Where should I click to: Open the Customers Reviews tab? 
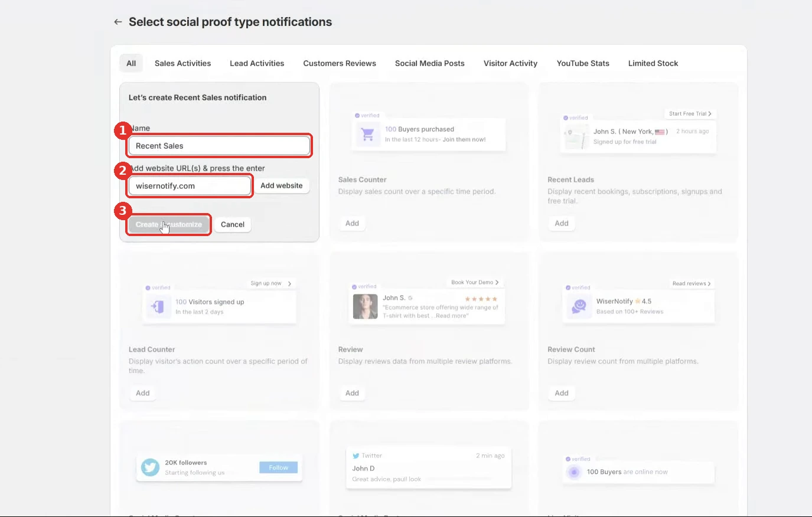[340, 63]
